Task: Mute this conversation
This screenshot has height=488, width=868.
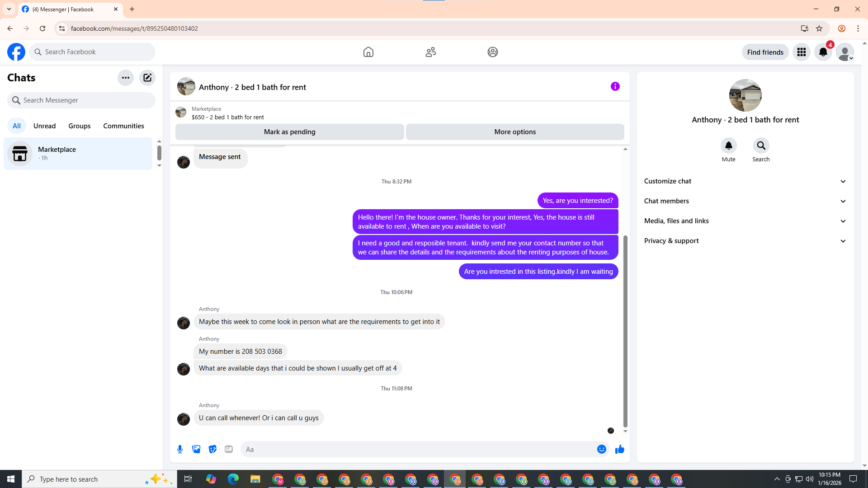Action: pos(728,146)
